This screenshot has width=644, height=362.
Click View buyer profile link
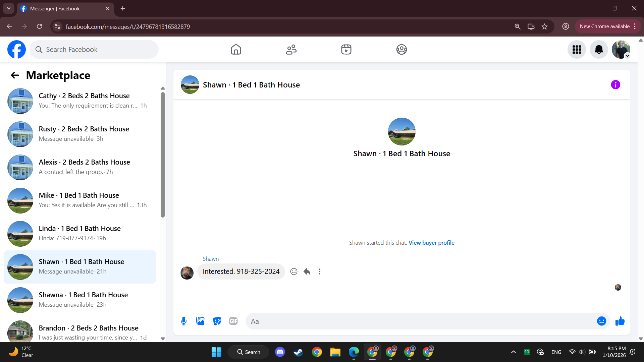[x=431, y=243]
